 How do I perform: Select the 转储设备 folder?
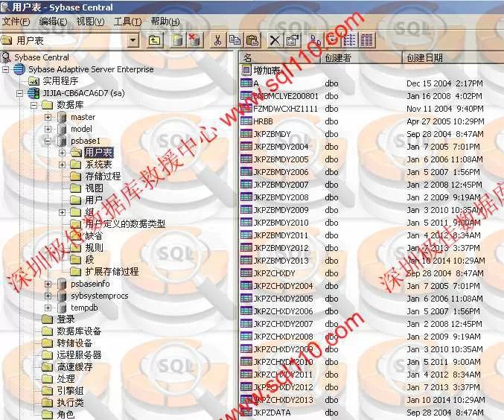coord(74,343)
